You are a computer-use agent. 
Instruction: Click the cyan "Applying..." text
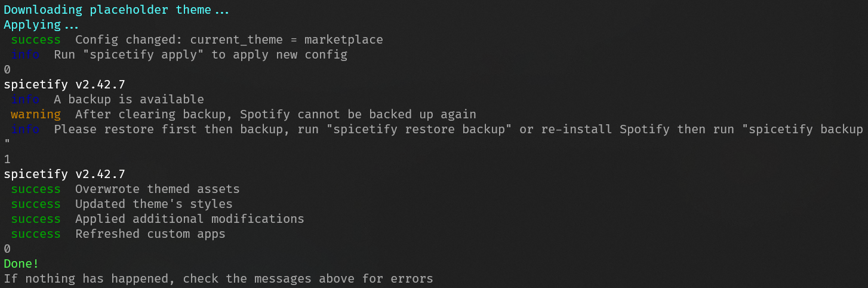point(41,25)
